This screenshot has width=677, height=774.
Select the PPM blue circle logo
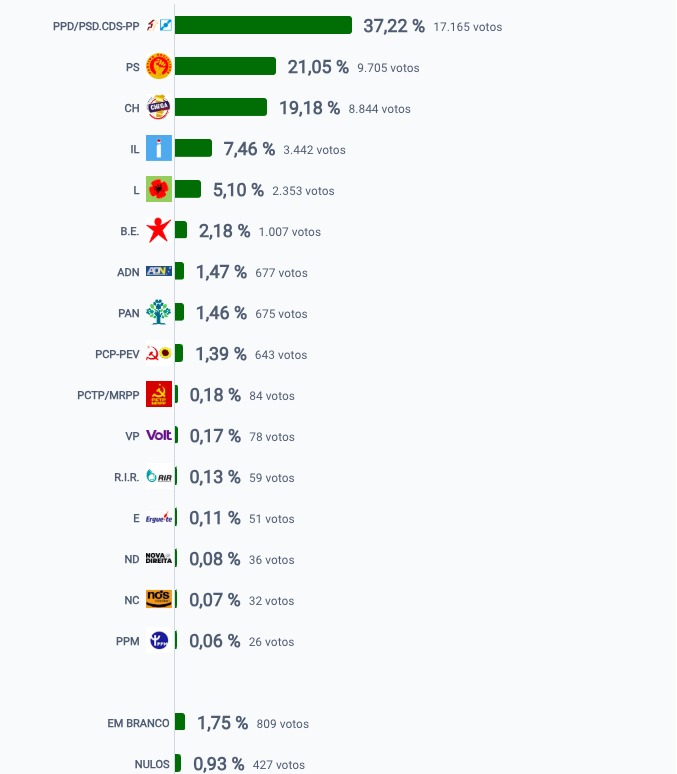pos(159,640)
